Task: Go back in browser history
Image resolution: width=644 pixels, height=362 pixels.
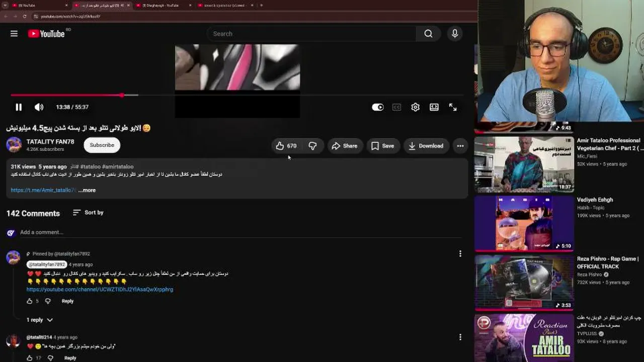Action: click(x=5, y=16)
